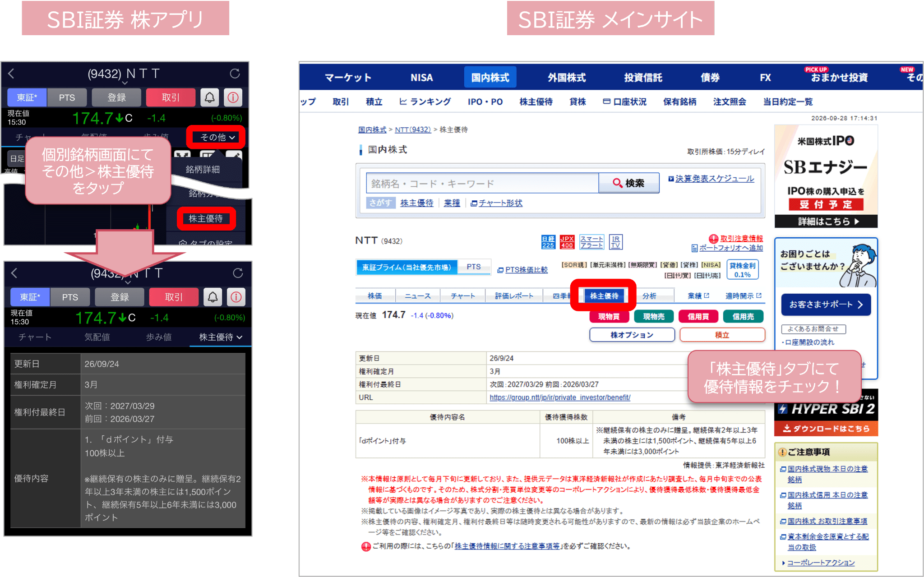Viewport: 924px width, 577px height.
Task: Tap the bell alert icon in bottom app screen
Action: click(x=213, y=297)
